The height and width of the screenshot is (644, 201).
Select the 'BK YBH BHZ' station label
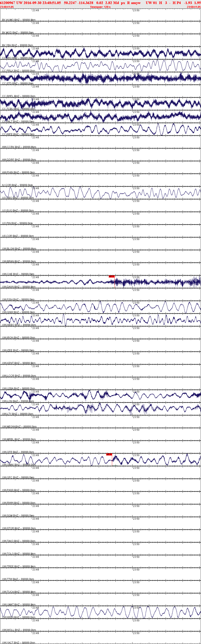18,45
